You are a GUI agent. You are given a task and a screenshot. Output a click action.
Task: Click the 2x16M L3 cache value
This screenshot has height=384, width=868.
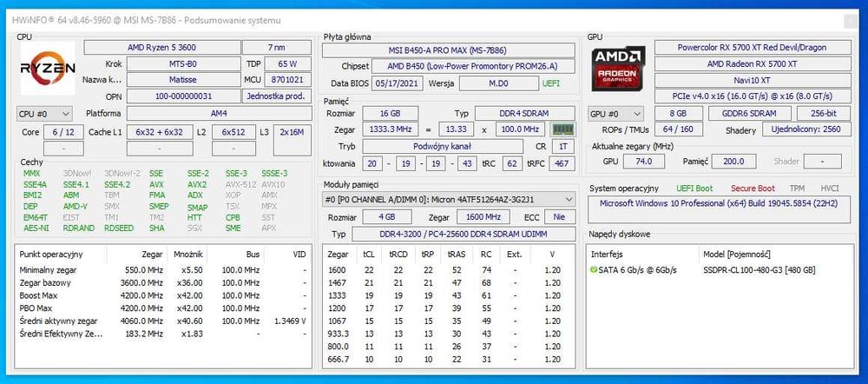(293, 140)
